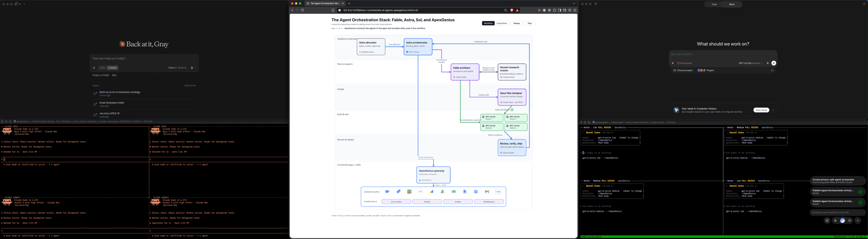
Task: Click the ChatGPT dictation microphone icon
Action: click(x=768, y=63)
